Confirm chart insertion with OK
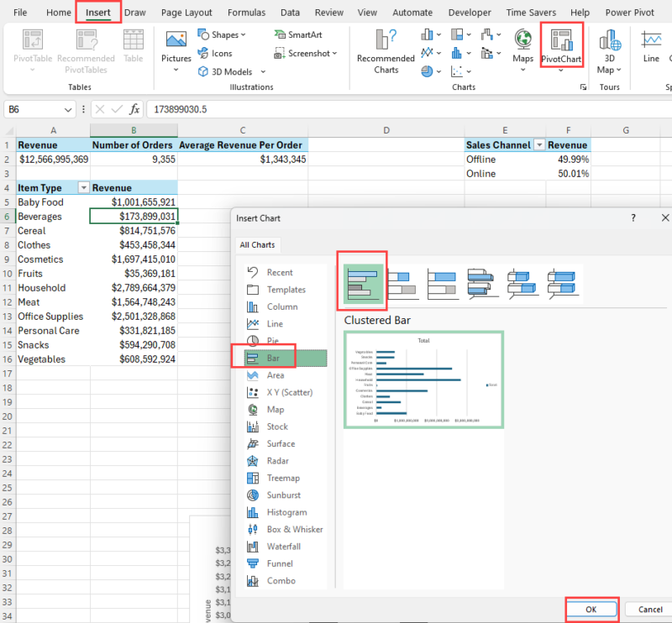 (591, 610)
